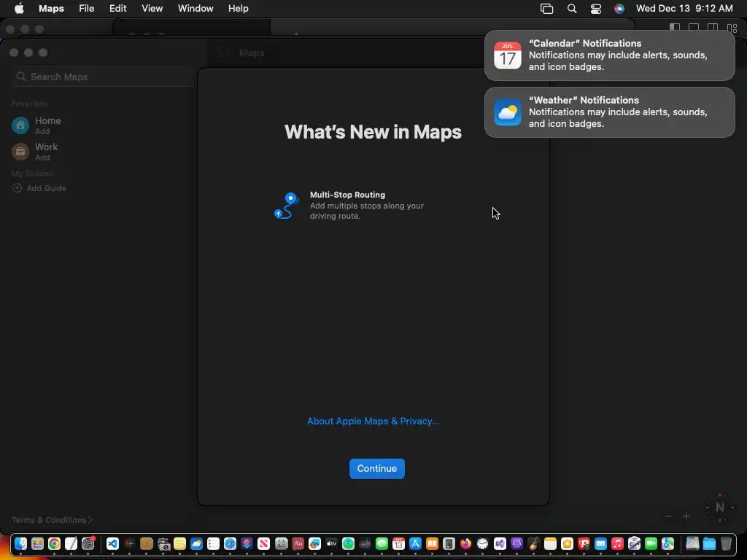Open the Help menu
The height and width of the screenshot is (560, 747).
239,9
